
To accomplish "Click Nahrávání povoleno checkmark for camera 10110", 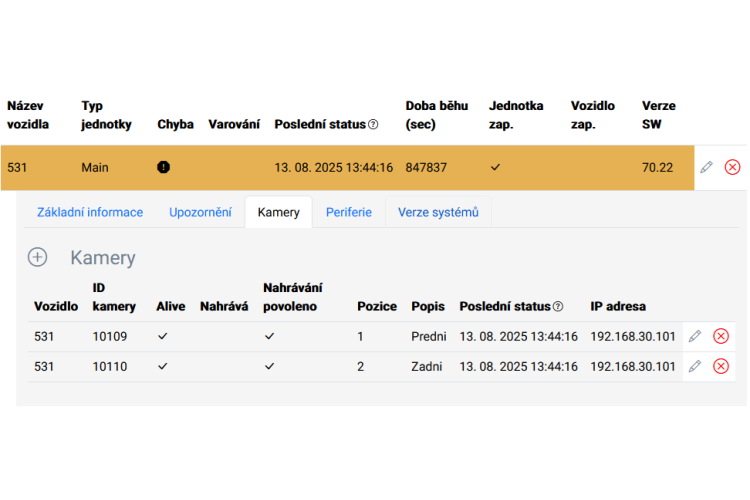I will 270,367.
